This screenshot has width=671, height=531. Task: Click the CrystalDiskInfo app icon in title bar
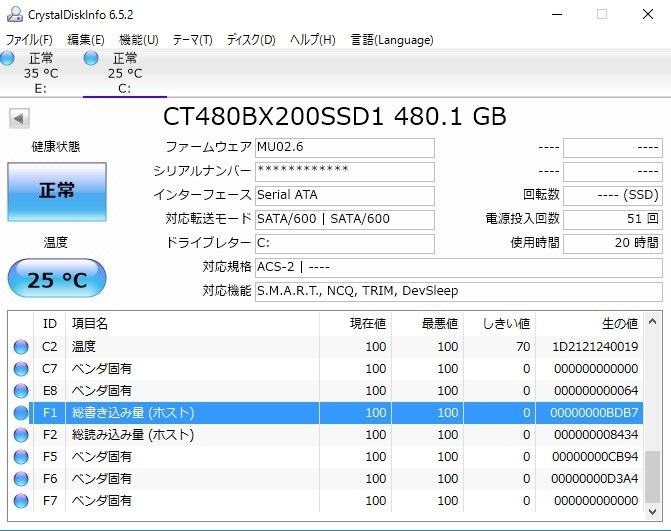point(15,14)
